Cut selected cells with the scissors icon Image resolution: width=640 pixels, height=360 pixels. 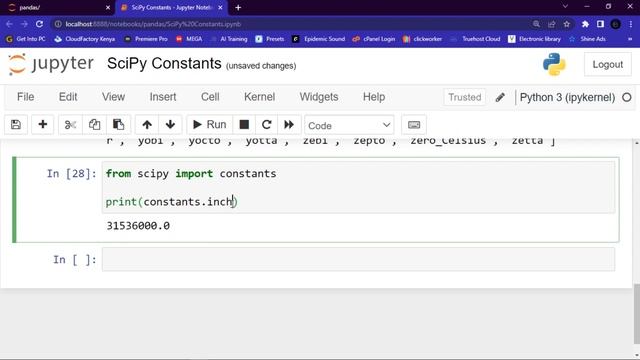70,124
